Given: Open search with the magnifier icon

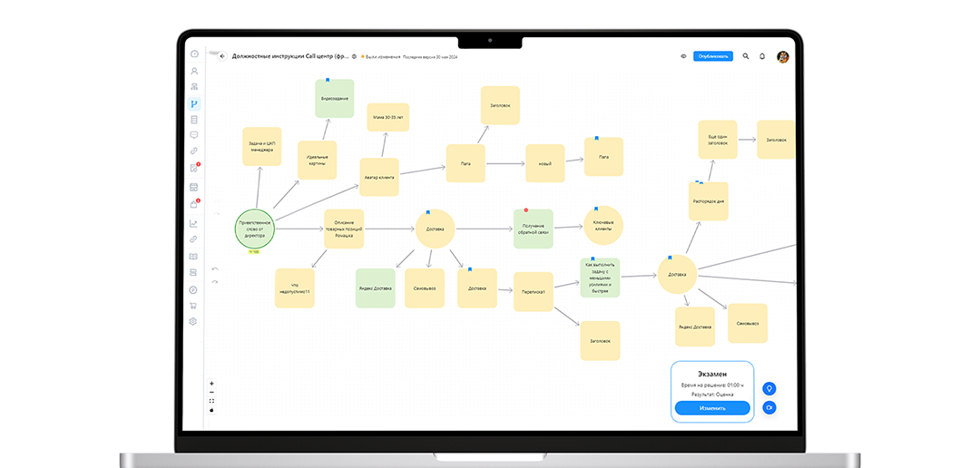Looking at the screenshot, I should point(746,56).
